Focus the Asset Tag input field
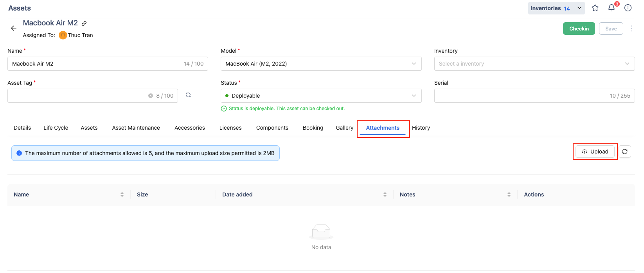 (x=93, y=96)
